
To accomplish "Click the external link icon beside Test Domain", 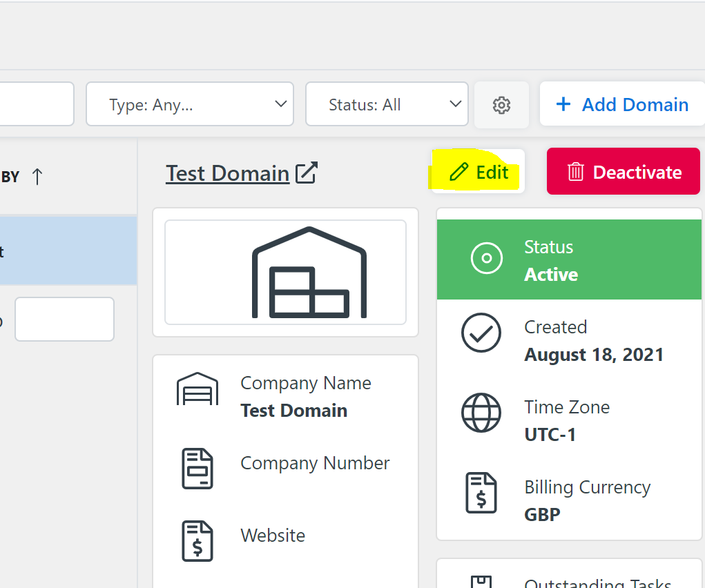I will (x=307, y=173).
